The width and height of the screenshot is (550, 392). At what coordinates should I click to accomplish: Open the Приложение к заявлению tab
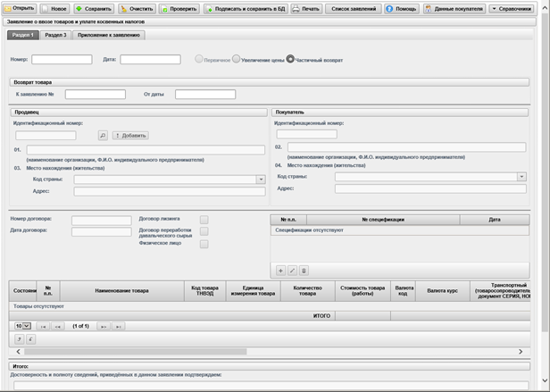coord(111,35)
